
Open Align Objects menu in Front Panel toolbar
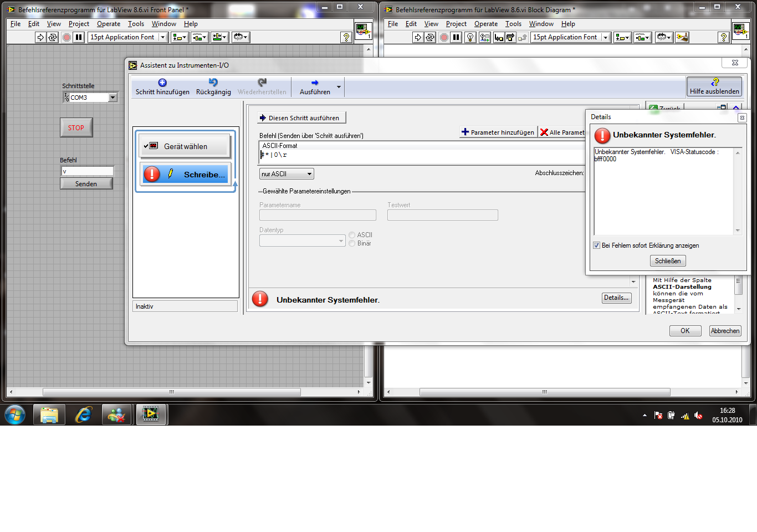click(180, 37)
